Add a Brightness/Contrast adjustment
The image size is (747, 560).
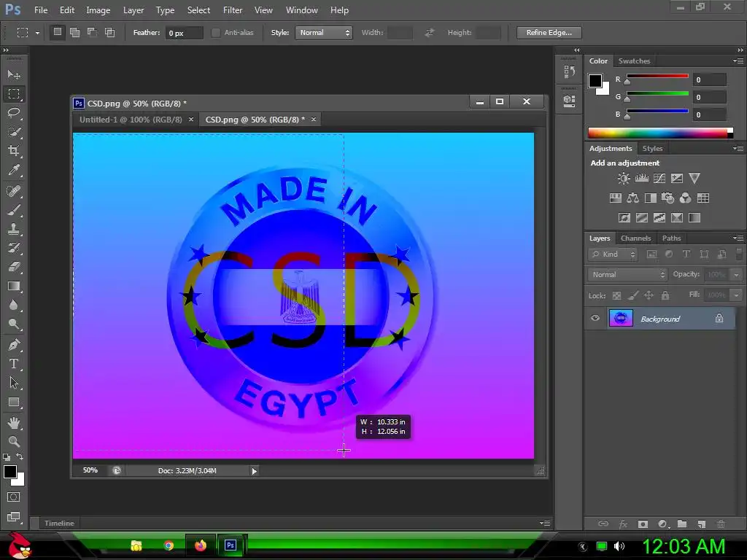[624, 178]
